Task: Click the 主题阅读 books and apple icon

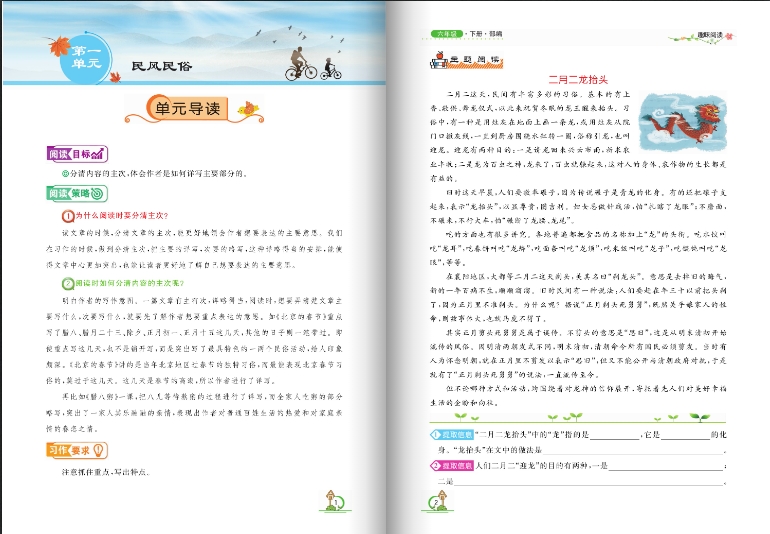Action: [436, 60]
